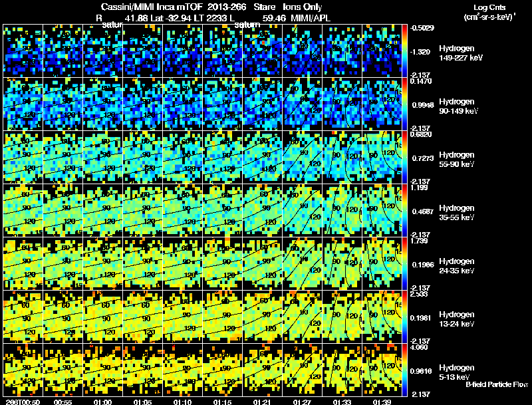The height and width of the screenshot is (405, 532).
Task: Click the time axis label '266T00:50'
Action: tap(23, 402)
